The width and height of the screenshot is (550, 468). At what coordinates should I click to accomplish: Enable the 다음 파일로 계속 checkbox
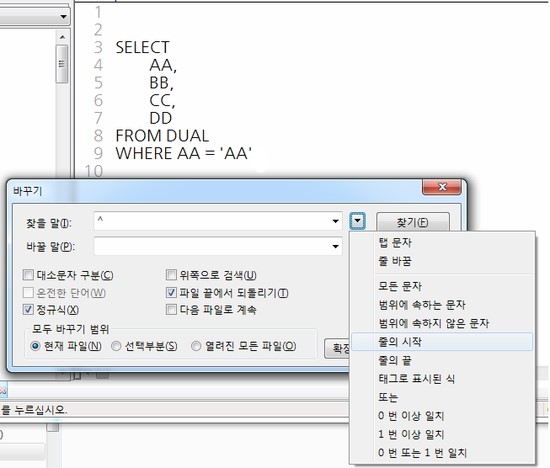pyautogui.click(x=171, y=309)
